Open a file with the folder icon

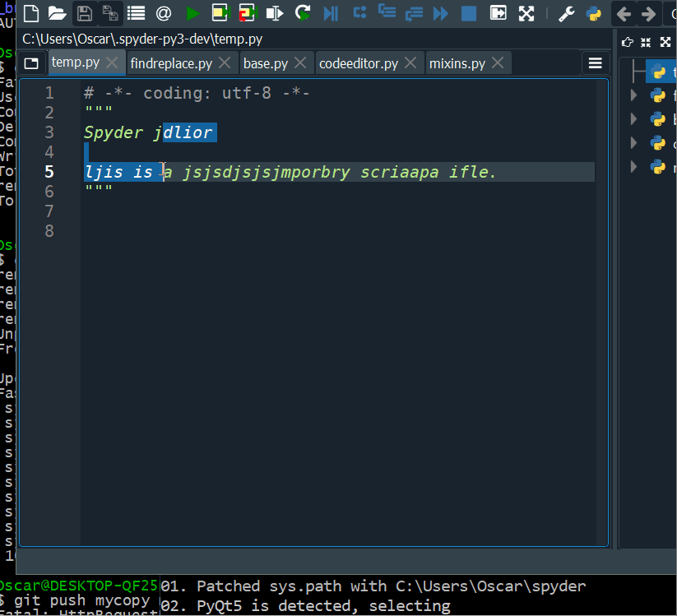57,13
